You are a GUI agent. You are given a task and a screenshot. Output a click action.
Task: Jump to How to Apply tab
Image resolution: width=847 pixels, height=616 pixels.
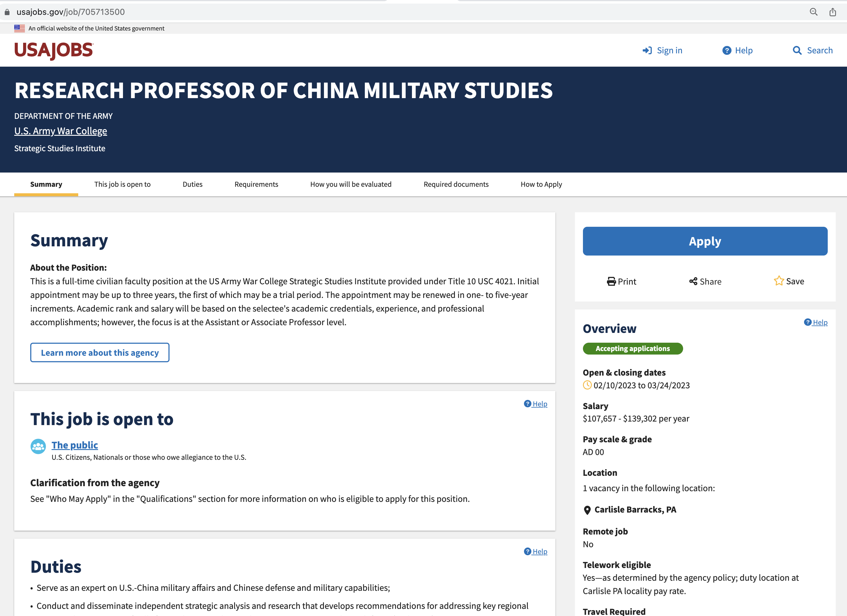541,184
